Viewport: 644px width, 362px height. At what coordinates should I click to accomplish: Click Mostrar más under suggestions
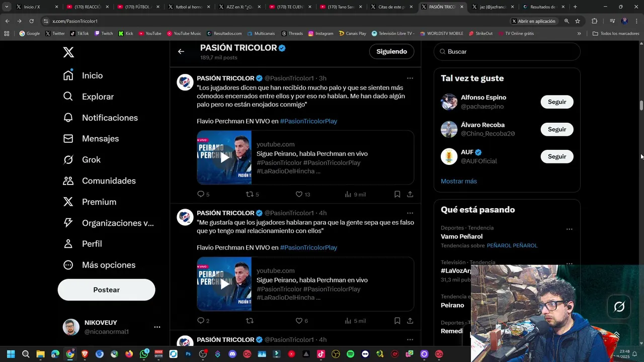pyautogui.click(x=459, y=181)
